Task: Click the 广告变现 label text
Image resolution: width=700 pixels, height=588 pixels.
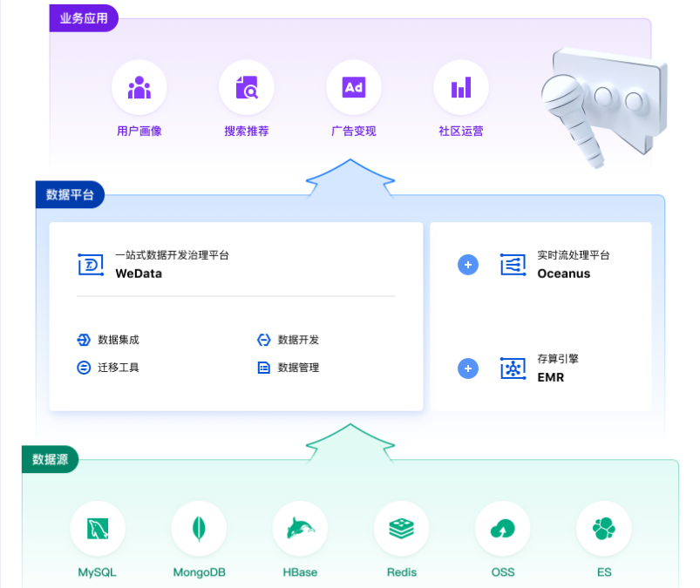Action: pos(354,132)
